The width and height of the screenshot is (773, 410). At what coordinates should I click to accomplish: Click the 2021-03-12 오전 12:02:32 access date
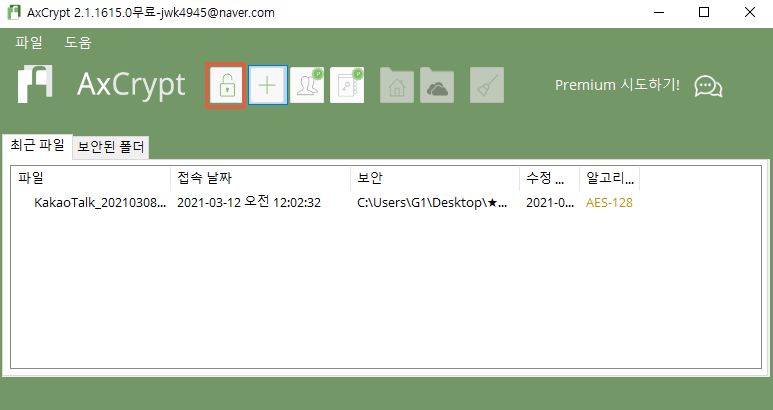click(x=249, y=202)
